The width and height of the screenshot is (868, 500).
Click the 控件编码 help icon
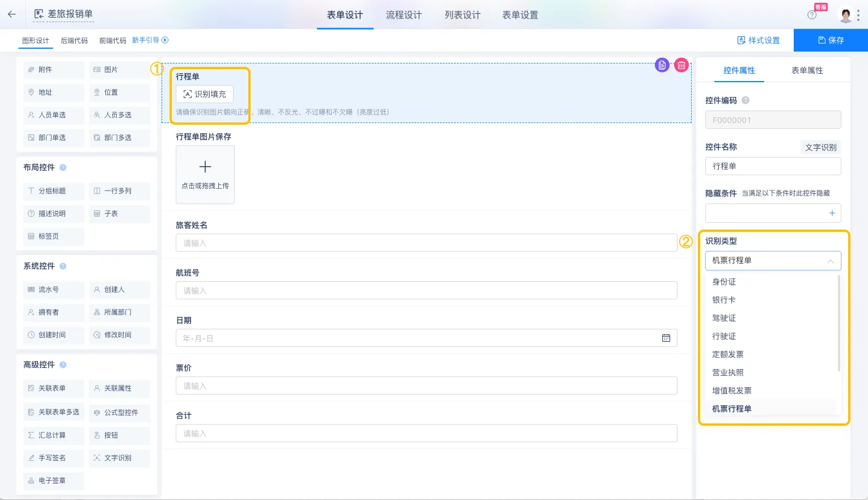(746, 100)
